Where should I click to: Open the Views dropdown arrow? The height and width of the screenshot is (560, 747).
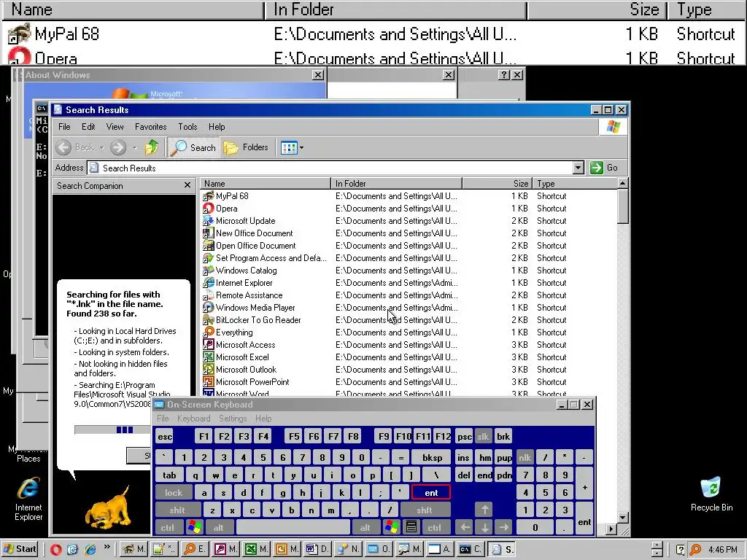[x=301, y=147]
